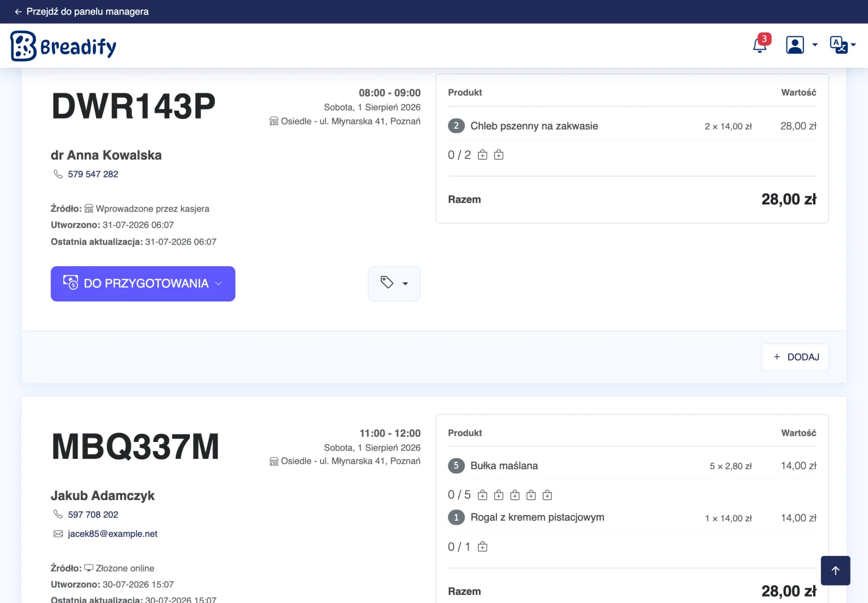Click the DODAJ button
The image size is (868, 603).
tap(795, 357)
